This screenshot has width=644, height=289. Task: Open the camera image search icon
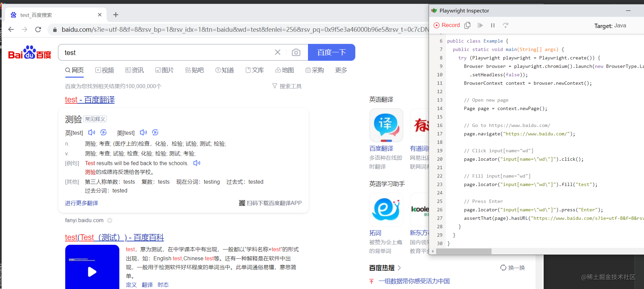296,52
